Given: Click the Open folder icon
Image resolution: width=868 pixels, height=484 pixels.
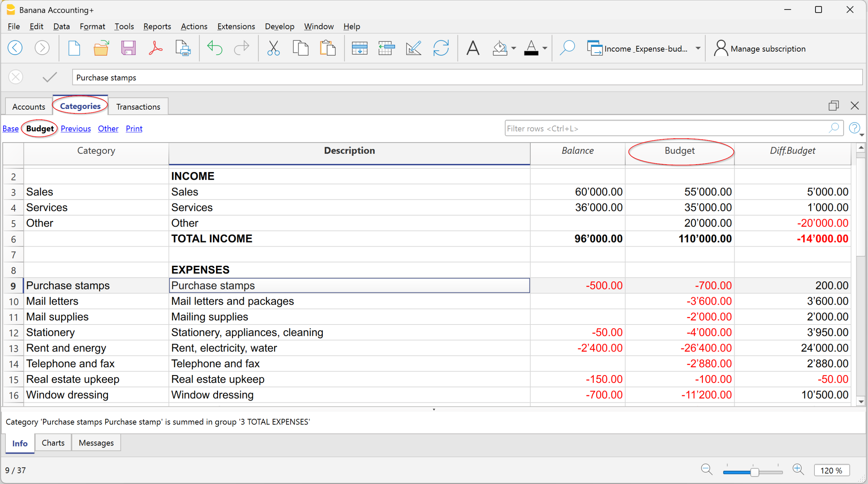Looking at the screenshot, I should click(101, 48).
